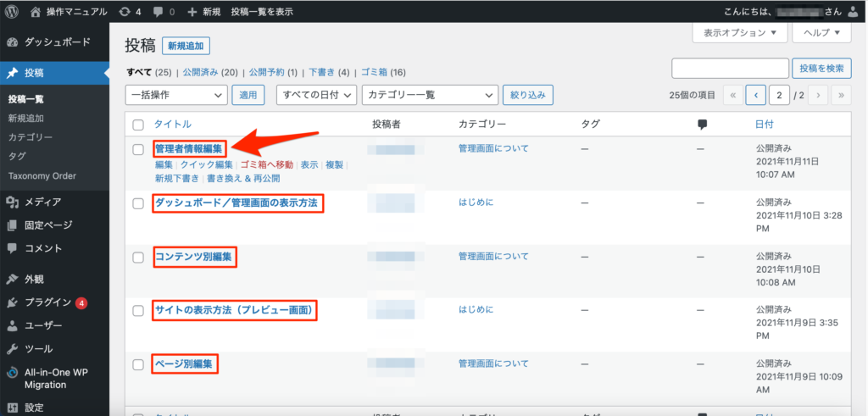Screen dimensions: 868x416
Task: Open メディア library in sidebar
Action: (x=42, y=202)
